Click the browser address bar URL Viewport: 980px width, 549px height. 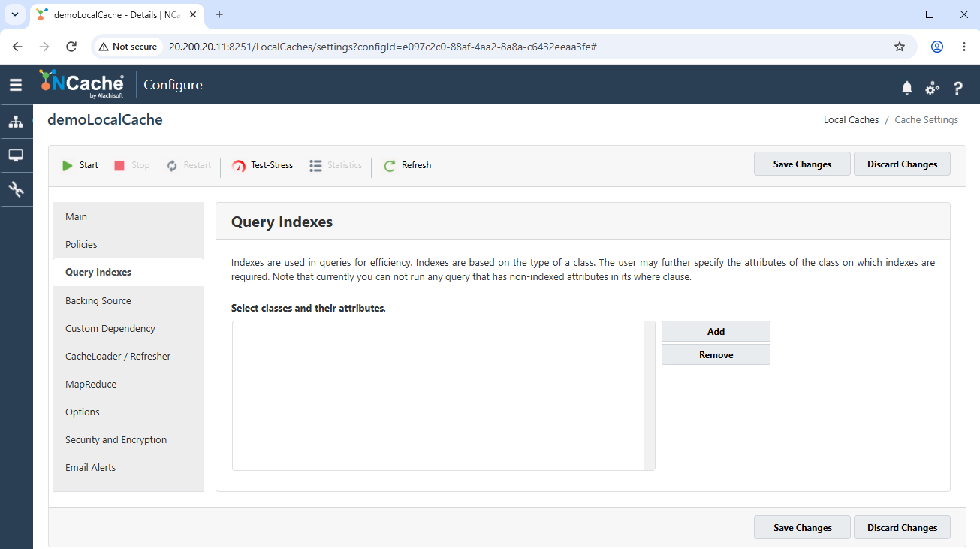383,47
